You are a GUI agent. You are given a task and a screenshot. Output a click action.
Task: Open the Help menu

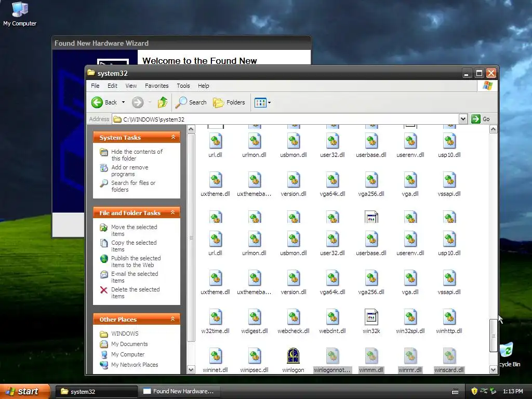pos(204,86)
